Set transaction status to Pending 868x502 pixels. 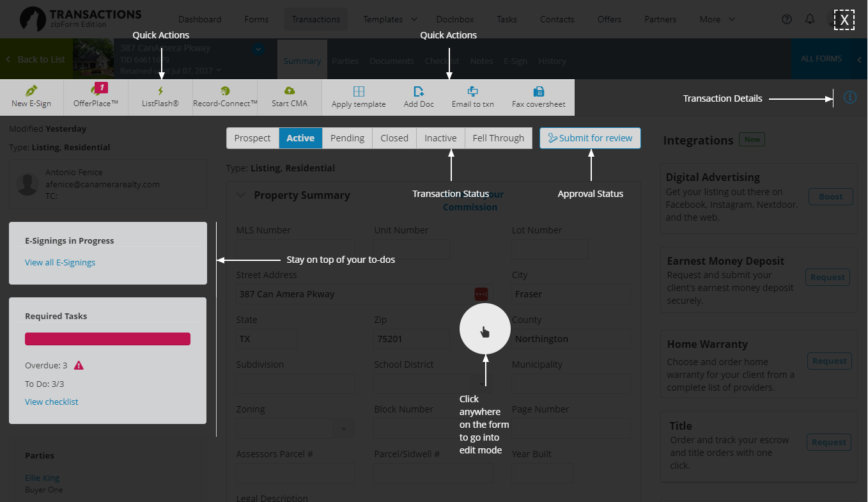(x=347, y=137)
